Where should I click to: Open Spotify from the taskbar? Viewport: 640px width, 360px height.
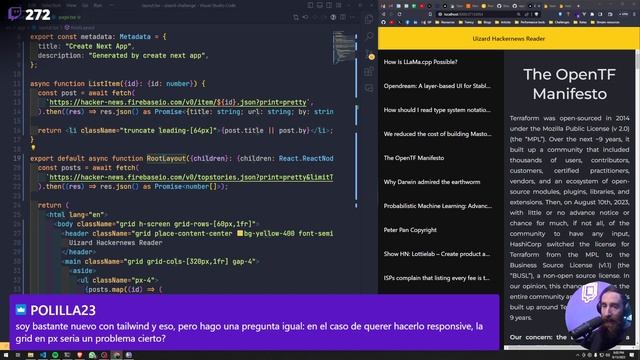click(55, 355)
